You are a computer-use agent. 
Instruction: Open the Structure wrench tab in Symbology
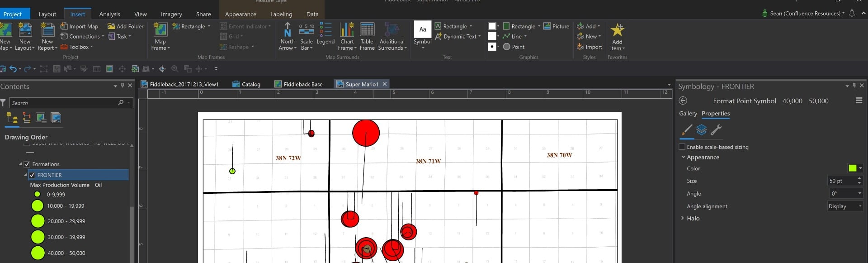(716, 130)
